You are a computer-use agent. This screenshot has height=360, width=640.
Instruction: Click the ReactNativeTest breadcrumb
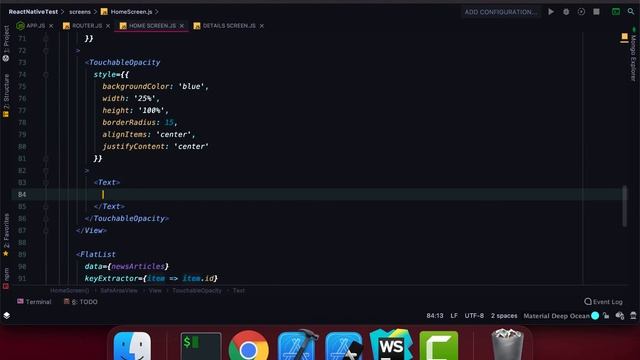[33, 12]
